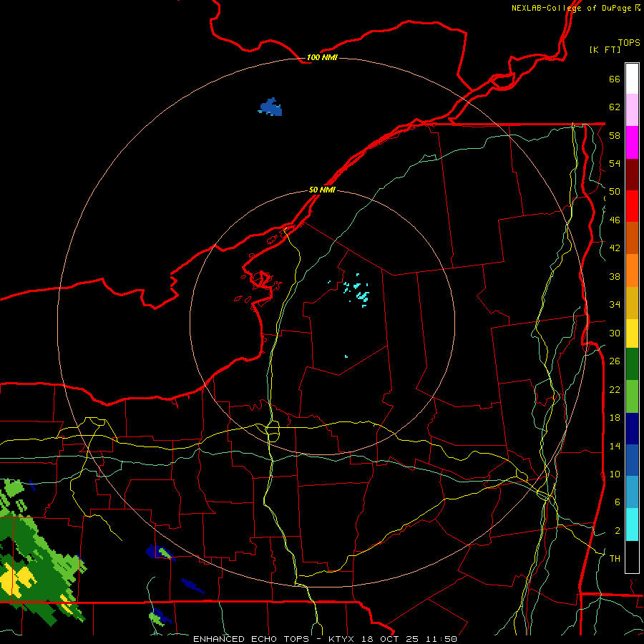Click the "18 OCT 25 11:50" timestamp

pos(409,639)
